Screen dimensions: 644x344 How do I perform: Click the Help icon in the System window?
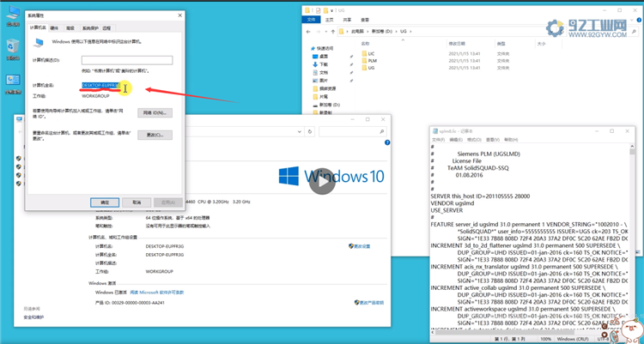tap(387, 142)
